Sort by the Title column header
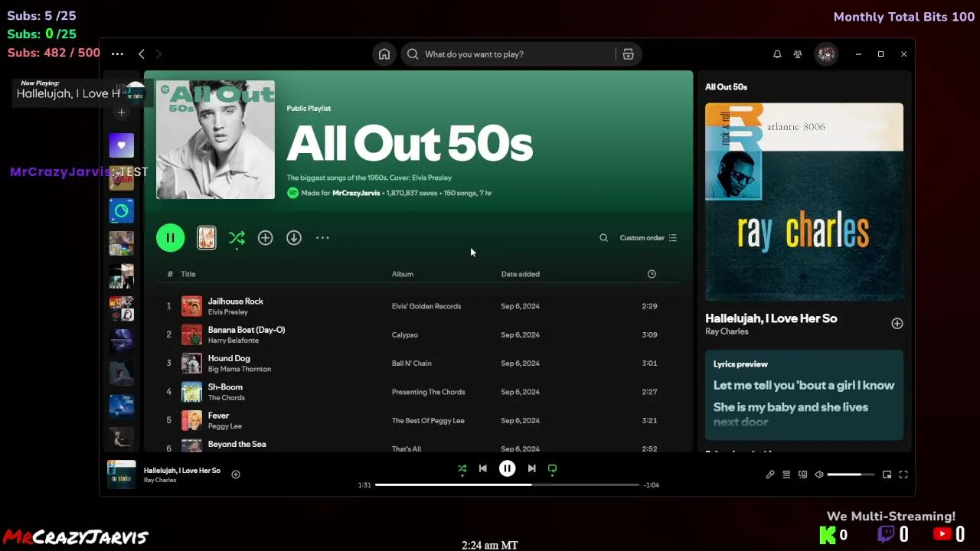This screenshot has width=980, height=551. coord(188,274)
